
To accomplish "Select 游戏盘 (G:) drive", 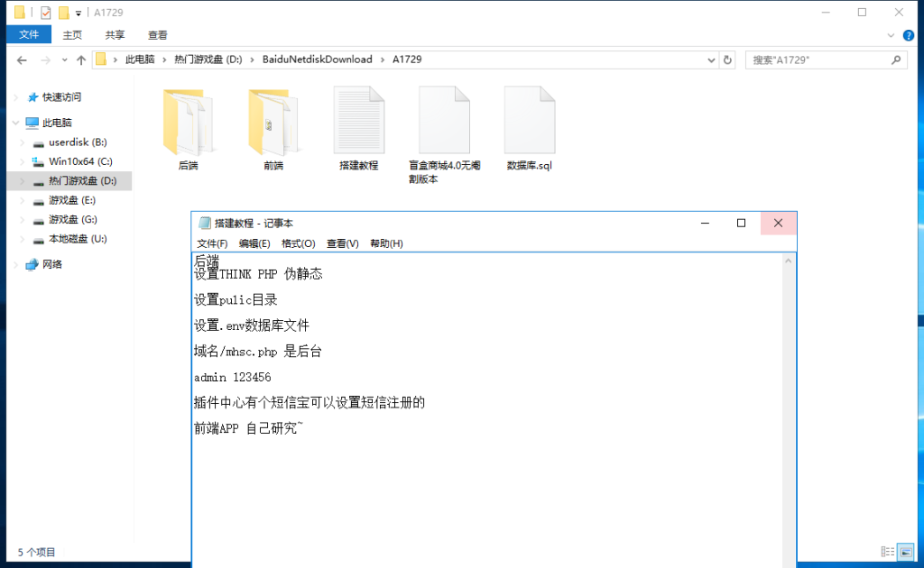I will coord(72,219).
